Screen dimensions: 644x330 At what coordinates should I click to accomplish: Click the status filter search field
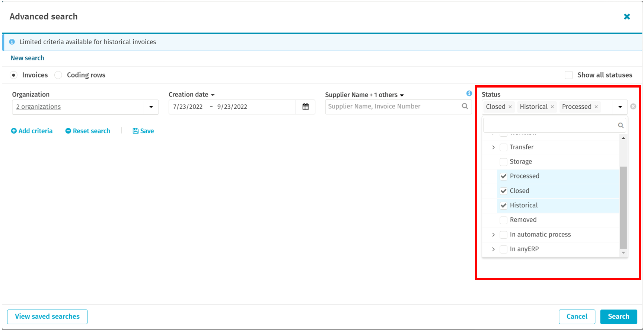pos(550,125)
